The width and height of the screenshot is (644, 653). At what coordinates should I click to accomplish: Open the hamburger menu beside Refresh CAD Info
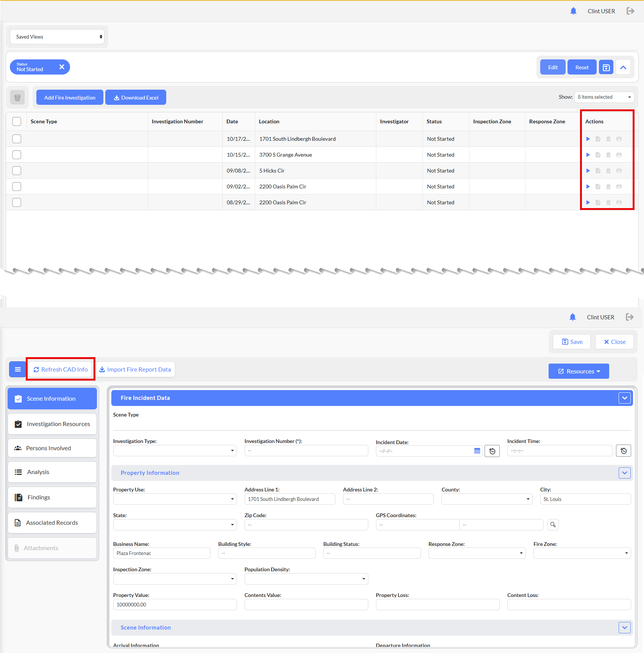pos(17,369)
